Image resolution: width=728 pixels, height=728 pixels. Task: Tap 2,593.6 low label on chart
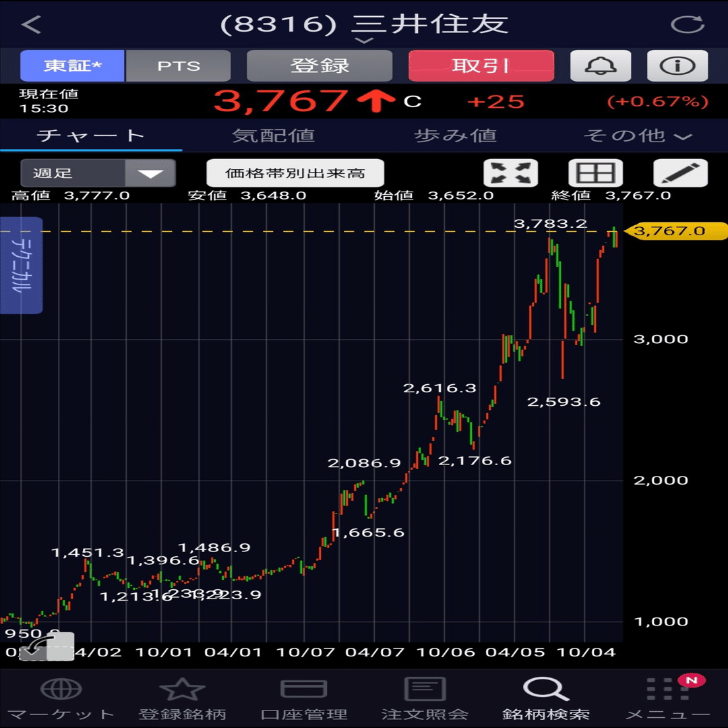point(564,402)
